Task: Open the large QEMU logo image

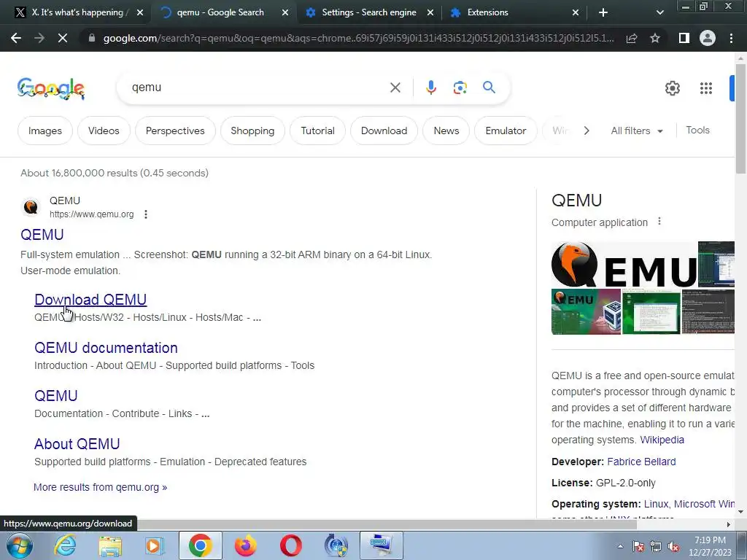Action: (x=624, y=264)
